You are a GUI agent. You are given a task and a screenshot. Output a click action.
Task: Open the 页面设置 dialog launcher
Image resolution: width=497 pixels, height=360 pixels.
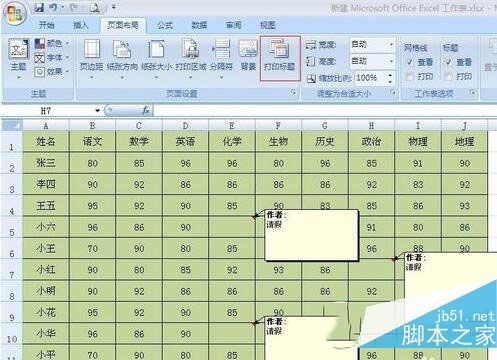point(293,92)
